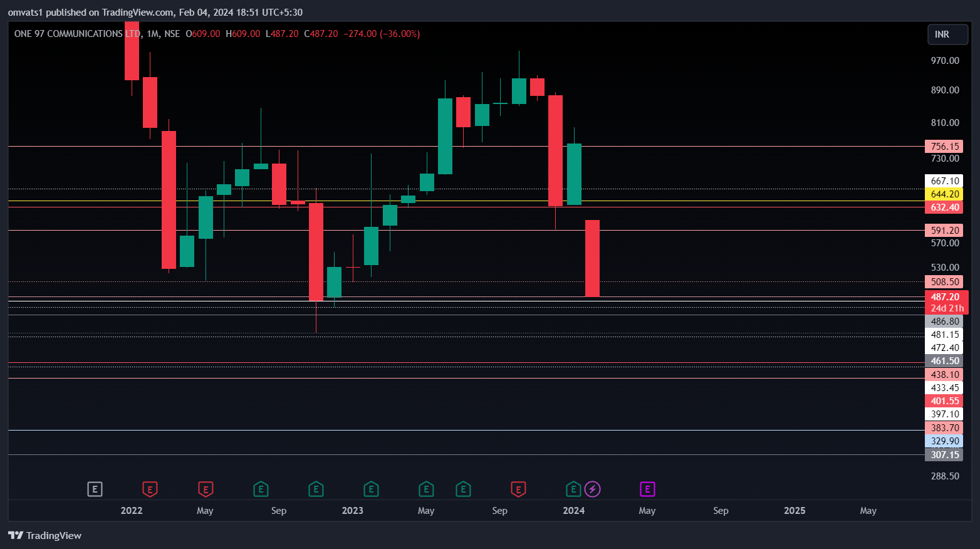Click the red earnings marker above May 2022

(x=206, y=489)
